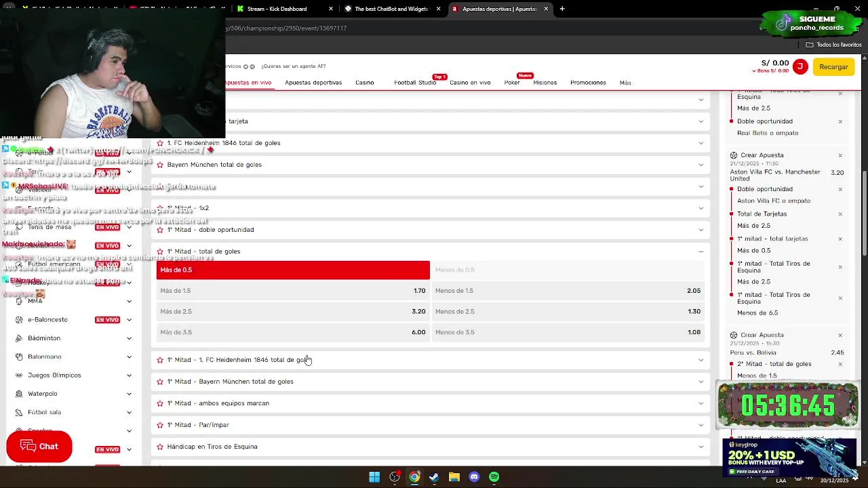This screenshot has height=488, width=868.
Task: Open the 'Más' menu
Action: pyautogui.click(x=625, y=83)
